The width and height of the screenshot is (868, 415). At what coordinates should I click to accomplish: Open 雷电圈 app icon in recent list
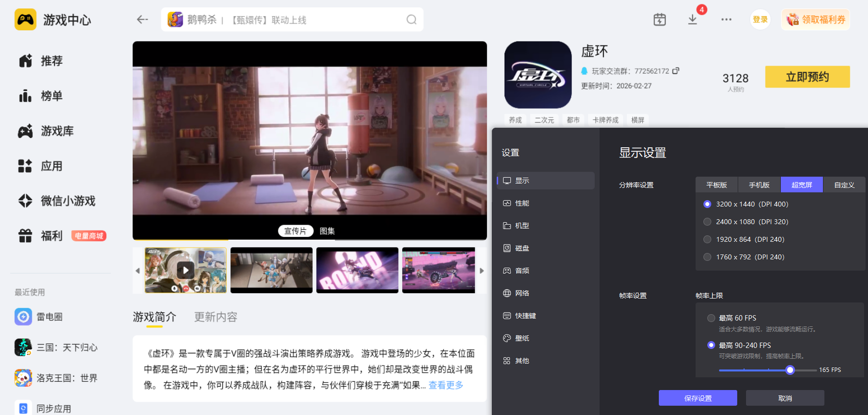(23, 317)
